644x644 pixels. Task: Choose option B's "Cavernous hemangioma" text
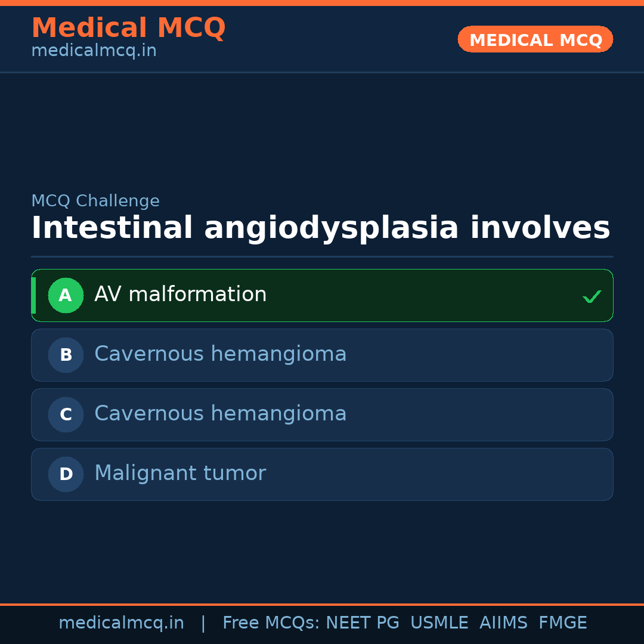(x=220, y=354)
